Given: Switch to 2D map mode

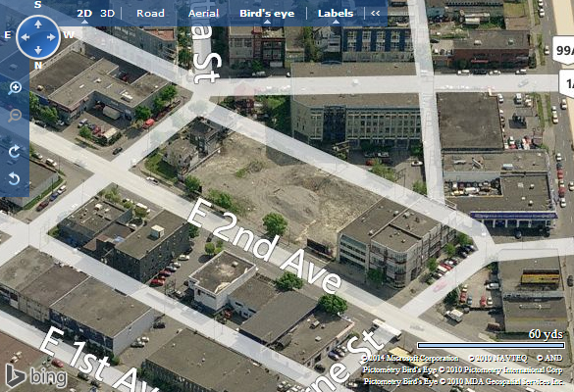Looking at the screenshot, I should [84, 14].
